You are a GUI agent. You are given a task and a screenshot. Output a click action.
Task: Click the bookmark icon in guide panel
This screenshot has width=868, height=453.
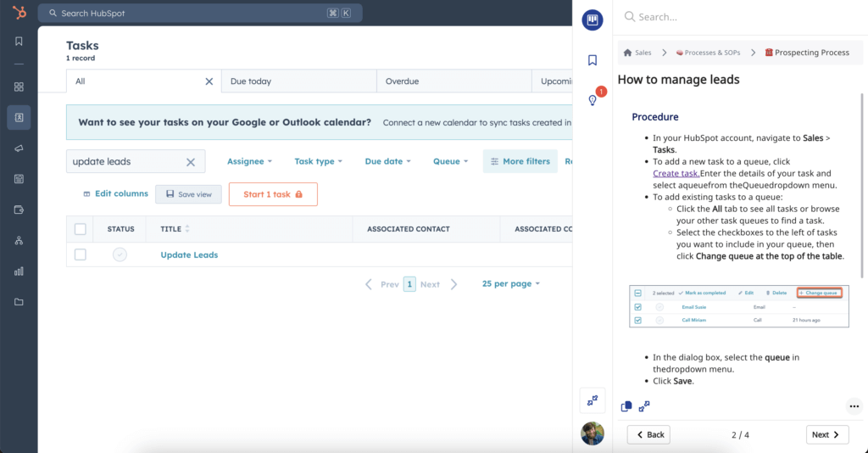[x=593, y=60]
